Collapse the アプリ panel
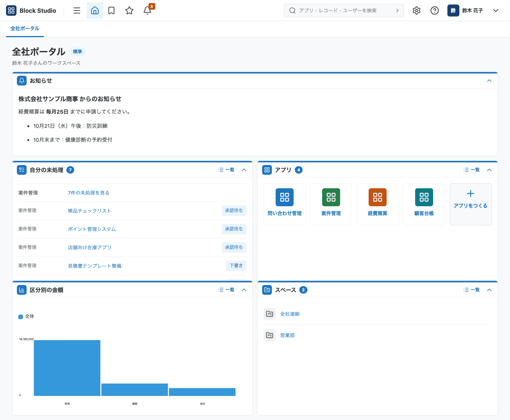Image resolution: width=510 pixels, height=420 pixels. [489, 170]
